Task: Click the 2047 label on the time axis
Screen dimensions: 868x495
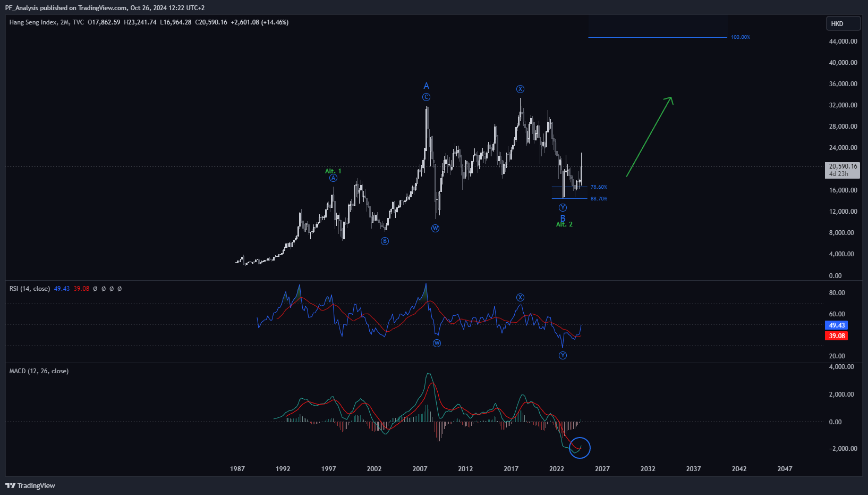Action: [x=785, y=469]
